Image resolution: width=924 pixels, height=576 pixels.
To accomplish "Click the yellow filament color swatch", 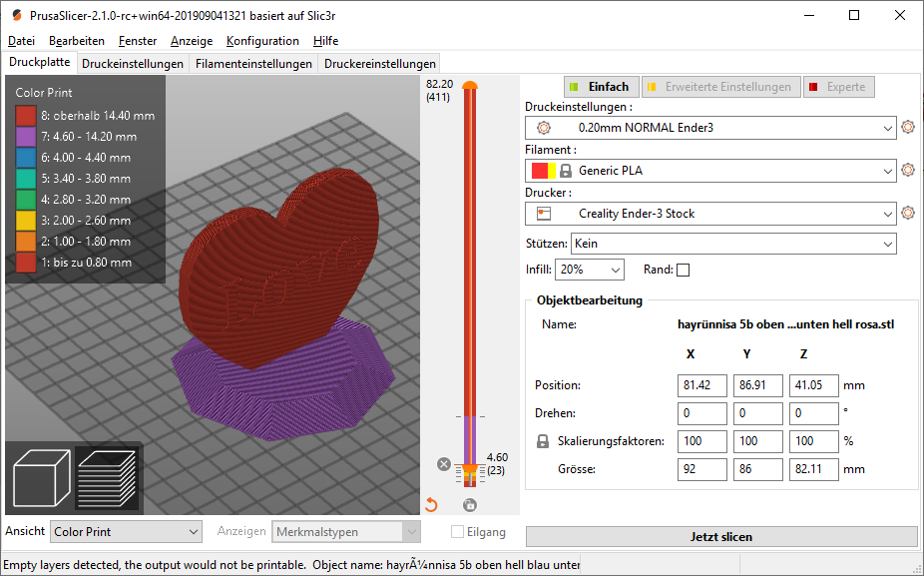I will (552, 171).
